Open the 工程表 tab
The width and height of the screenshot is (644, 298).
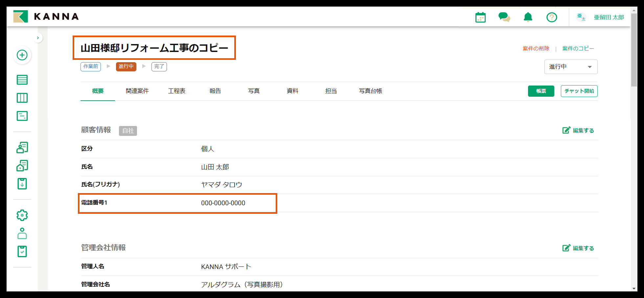tap(177, 91)
